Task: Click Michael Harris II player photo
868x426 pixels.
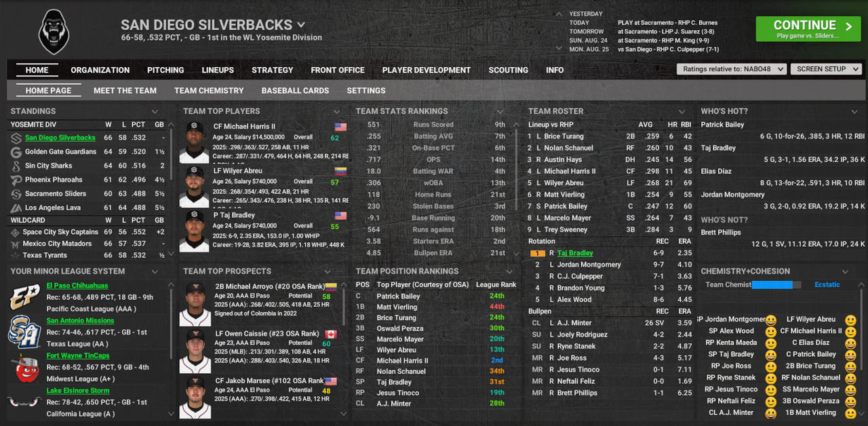Action: pos(194,142)
